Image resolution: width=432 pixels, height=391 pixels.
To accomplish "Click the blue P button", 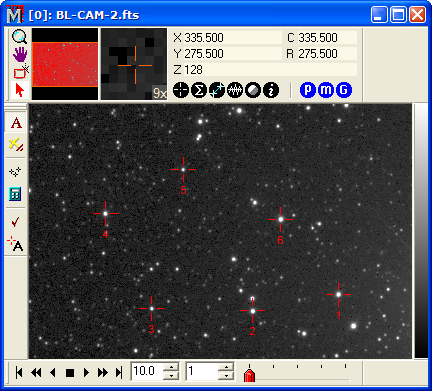I will [308, 90].
